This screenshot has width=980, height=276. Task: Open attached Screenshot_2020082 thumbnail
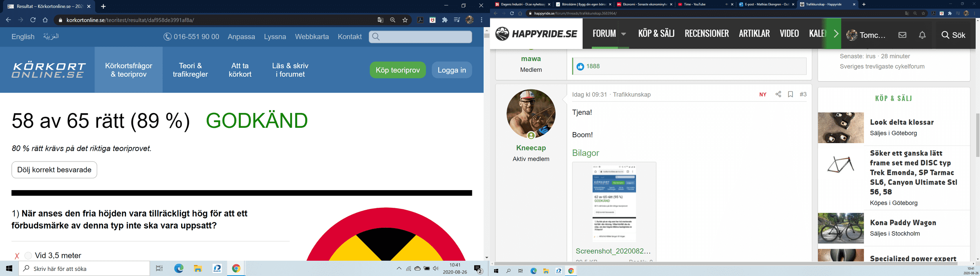coord(614,203)
